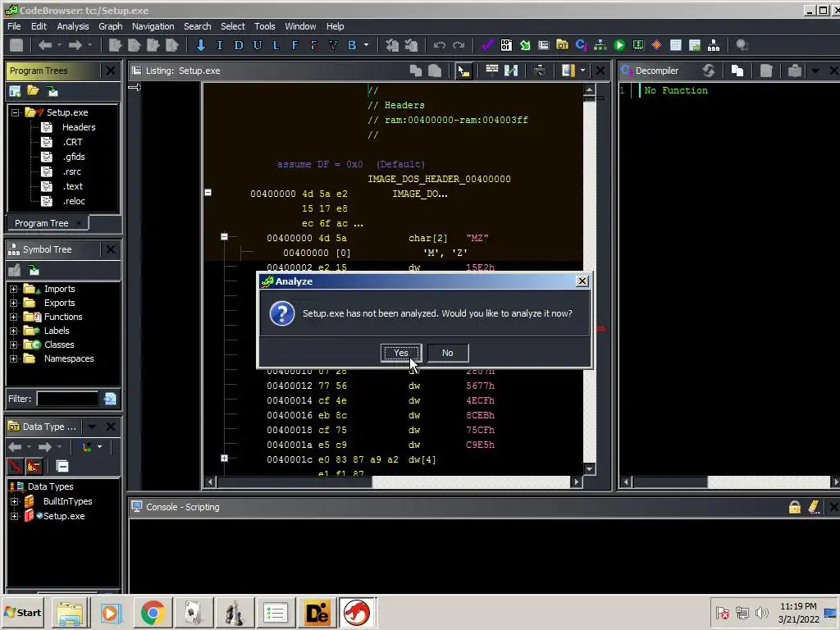The height and width of the screenshot is (630, 840).
Task: Click the open tree folder icon in Program Trees
Action: (33, 91)
